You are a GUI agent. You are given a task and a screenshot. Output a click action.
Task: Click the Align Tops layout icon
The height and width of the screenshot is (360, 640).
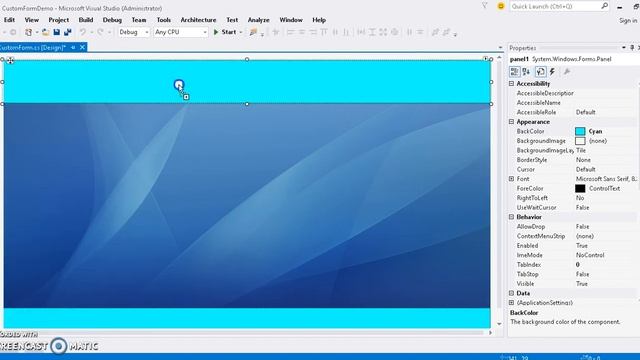[x=324, y=32]
